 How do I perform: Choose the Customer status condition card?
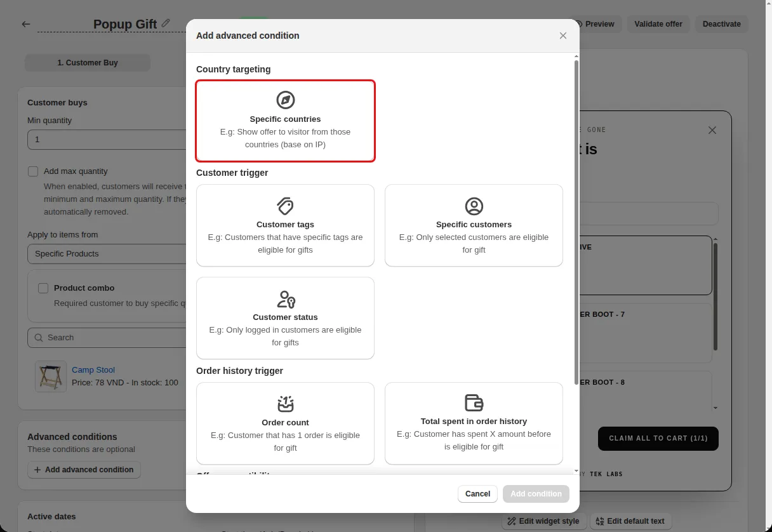[285, 318]
